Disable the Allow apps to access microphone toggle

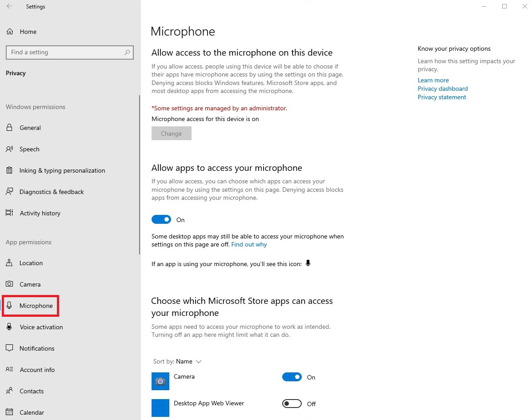click(161, 219)
